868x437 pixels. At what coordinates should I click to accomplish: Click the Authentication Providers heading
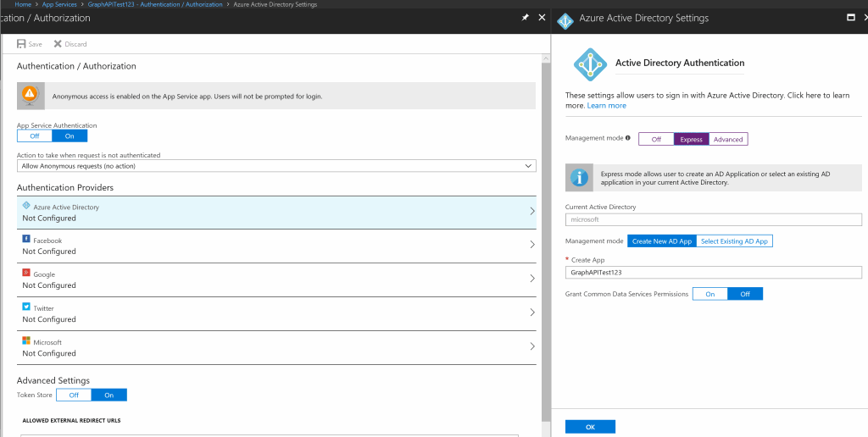(x=64, y=187)
